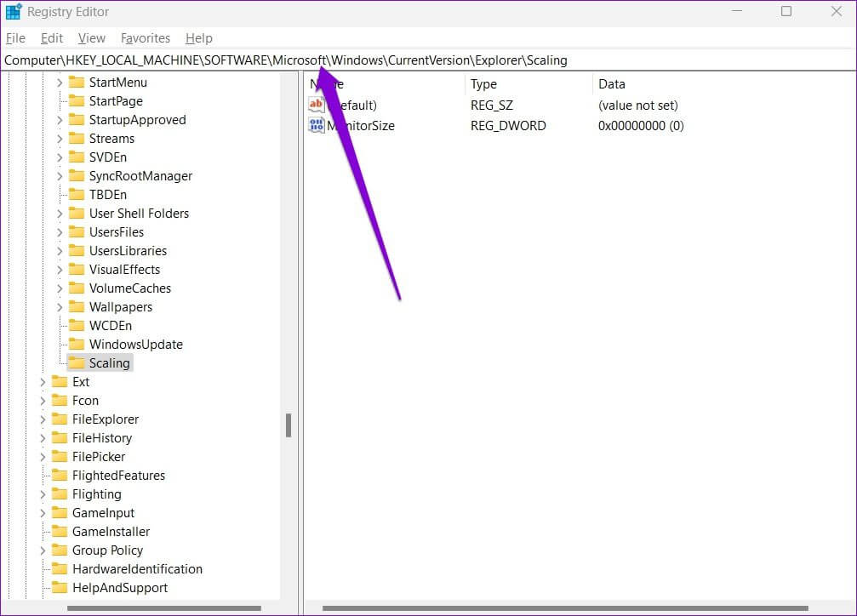Select the WindowsUpdate folder icon
The height and width of the screenshot is (616, 857).
click(77, 344)
